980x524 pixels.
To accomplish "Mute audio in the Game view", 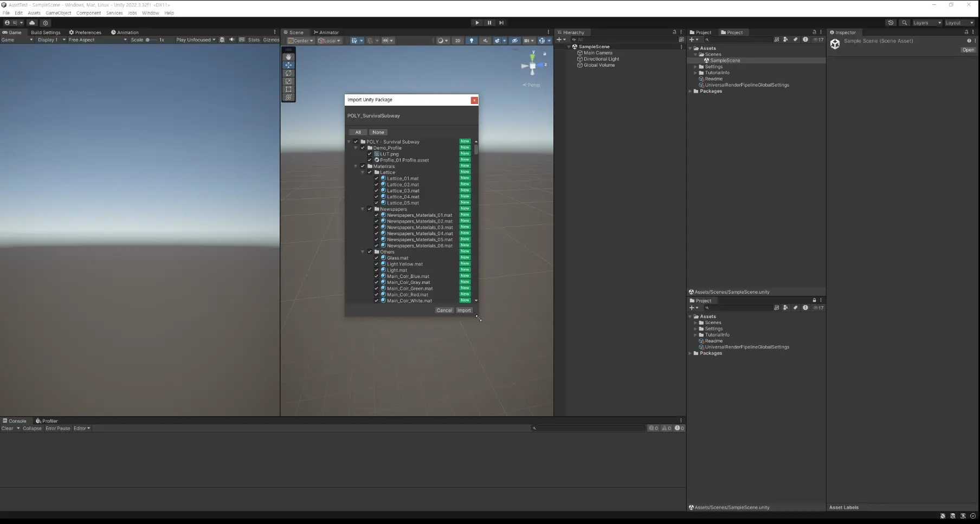I will [232, 40].
